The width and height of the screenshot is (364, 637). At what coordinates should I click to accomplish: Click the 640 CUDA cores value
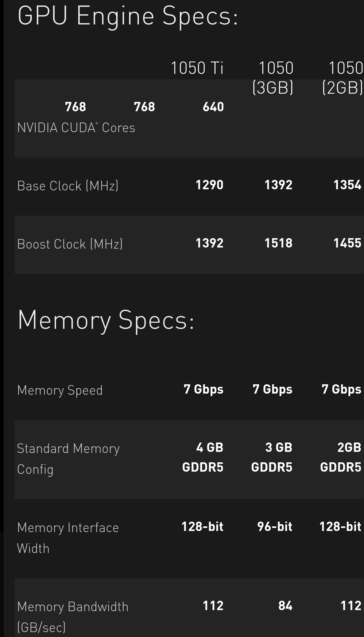coord(213,107)
